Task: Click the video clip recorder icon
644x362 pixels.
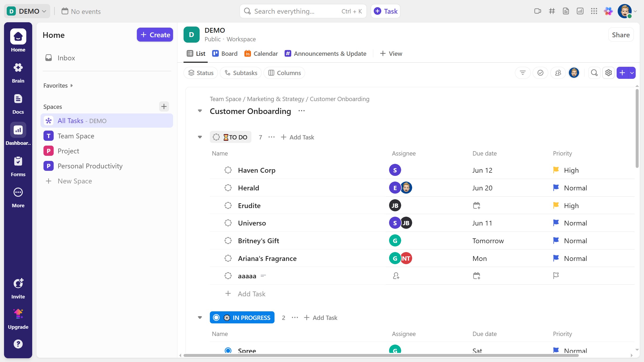Action: coord(537,11)
